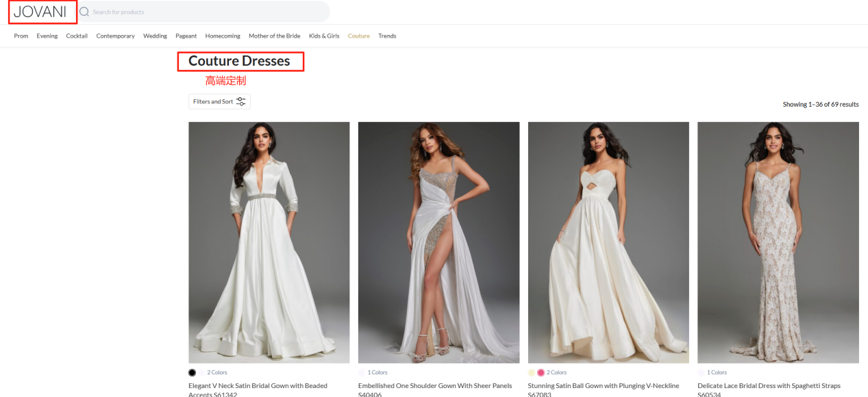Open the Delicate Lace Bridal Dress title link
The width and height of the screenshot is (868, 397).
(x=769, y=386)
